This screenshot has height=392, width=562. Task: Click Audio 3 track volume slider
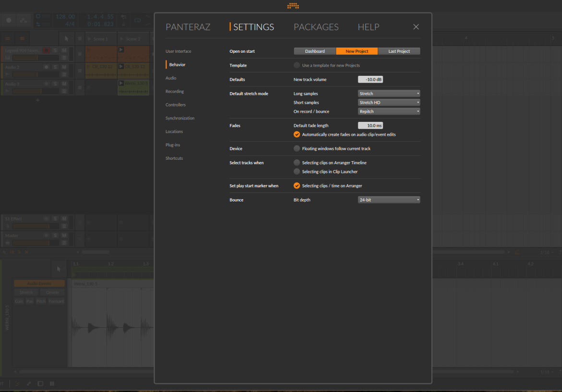click(36, 91)
